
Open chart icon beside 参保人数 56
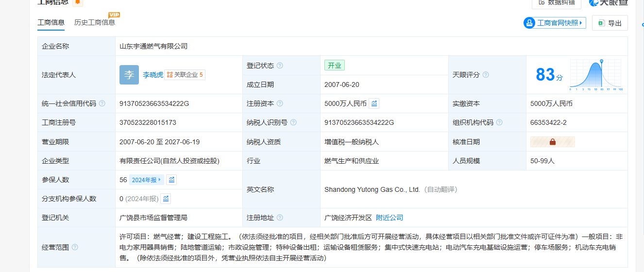point(171,180)
